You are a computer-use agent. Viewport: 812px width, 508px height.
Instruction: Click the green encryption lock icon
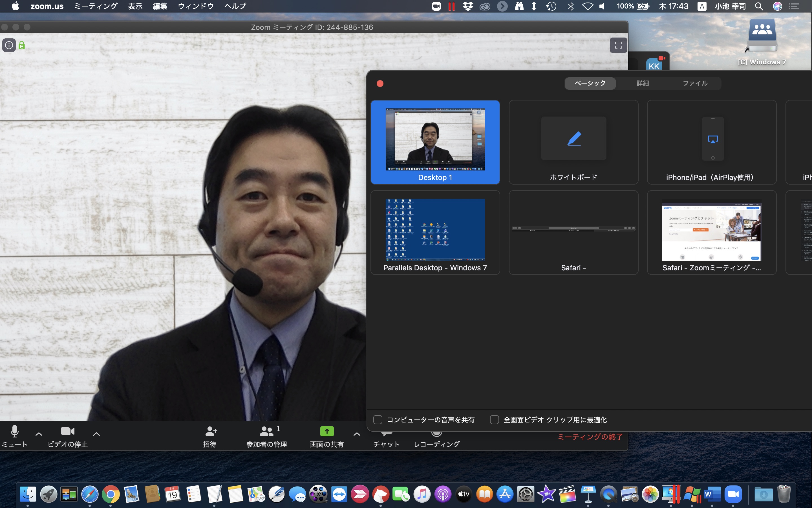[x=22, y=45]
